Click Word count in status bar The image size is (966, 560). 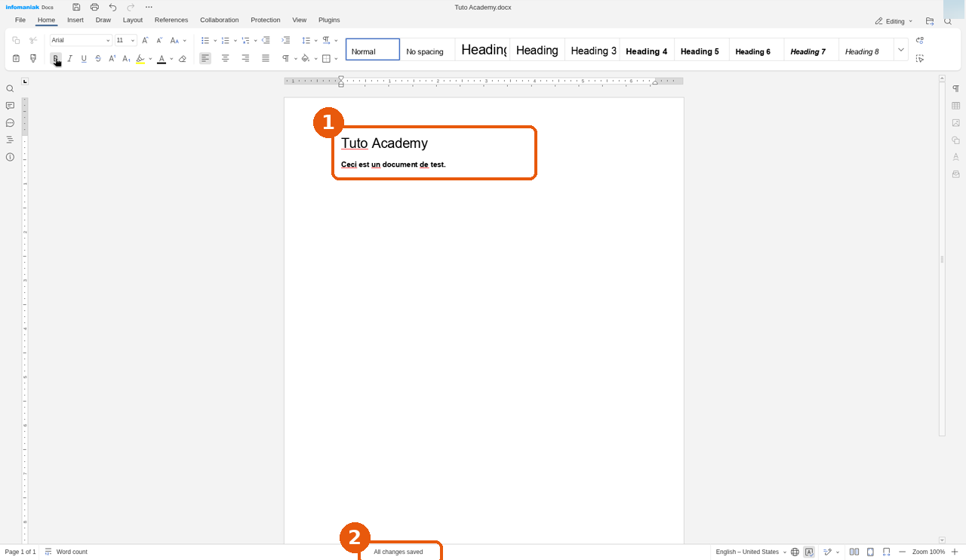[x=66, y=552]
